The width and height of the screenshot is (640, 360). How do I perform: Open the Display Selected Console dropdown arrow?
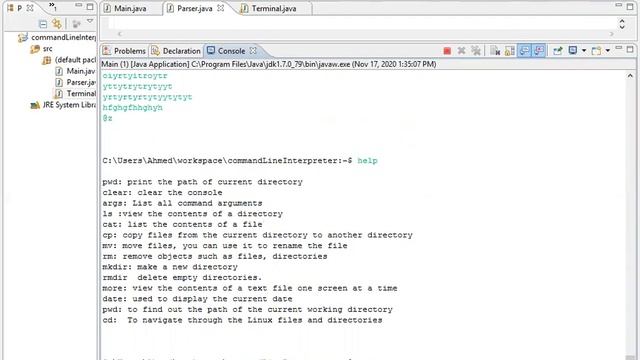[584, 51]
